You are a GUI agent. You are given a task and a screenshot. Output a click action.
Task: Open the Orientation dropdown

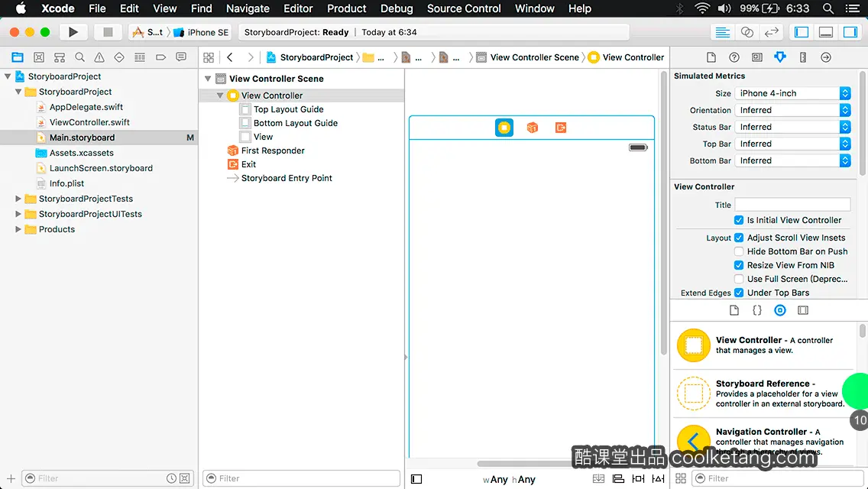(792, 110)
